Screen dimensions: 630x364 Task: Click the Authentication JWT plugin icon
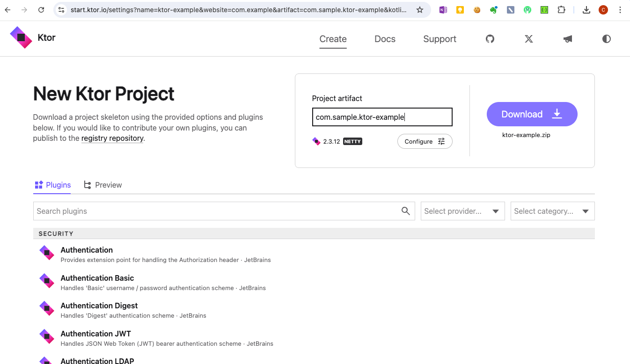pos(47,336)
